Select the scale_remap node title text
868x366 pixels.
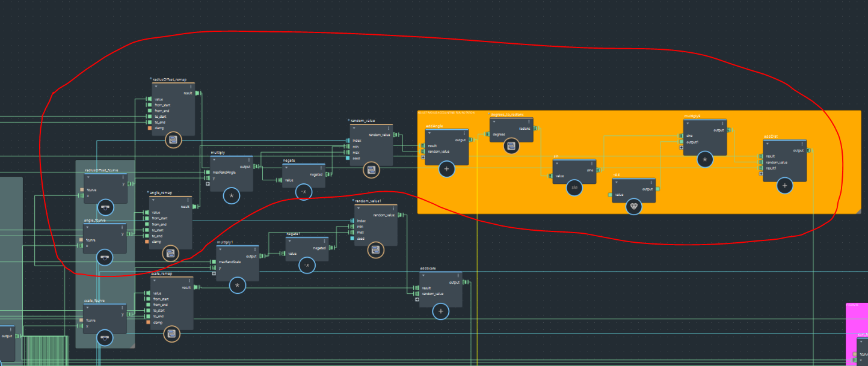[161, 274]
